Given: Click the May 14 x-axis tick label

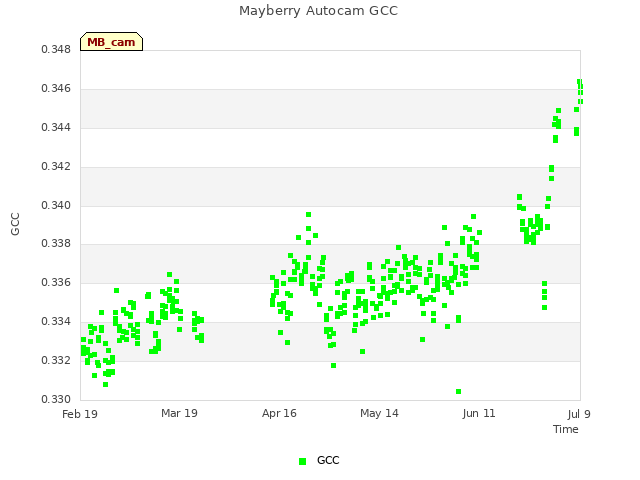Looking at the screenshot, I should tap(379, 413).
